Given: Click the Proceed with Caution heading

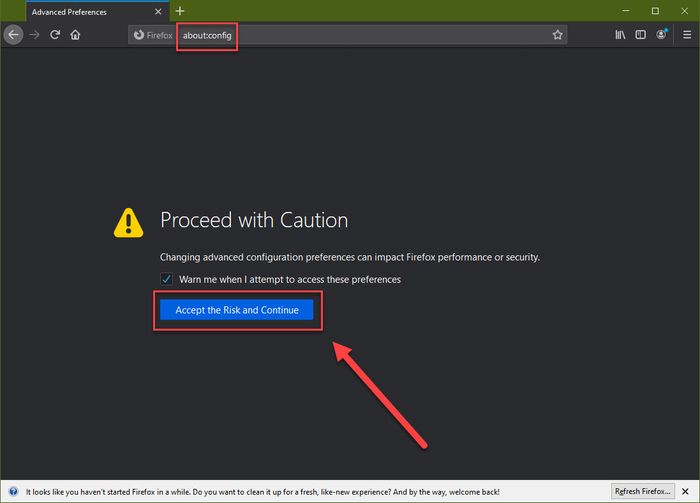Looking at the screenshot, I should coord(254,220).
